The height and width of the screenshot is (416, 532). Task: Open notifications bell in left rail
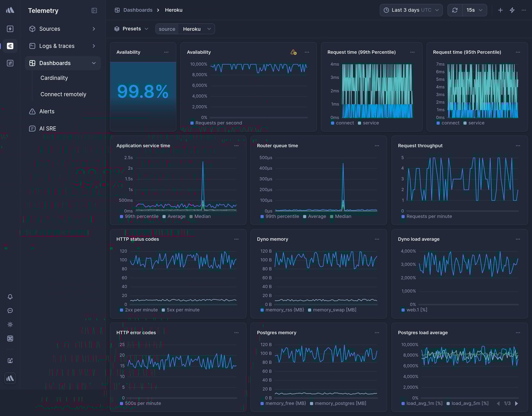coord(10,297)
